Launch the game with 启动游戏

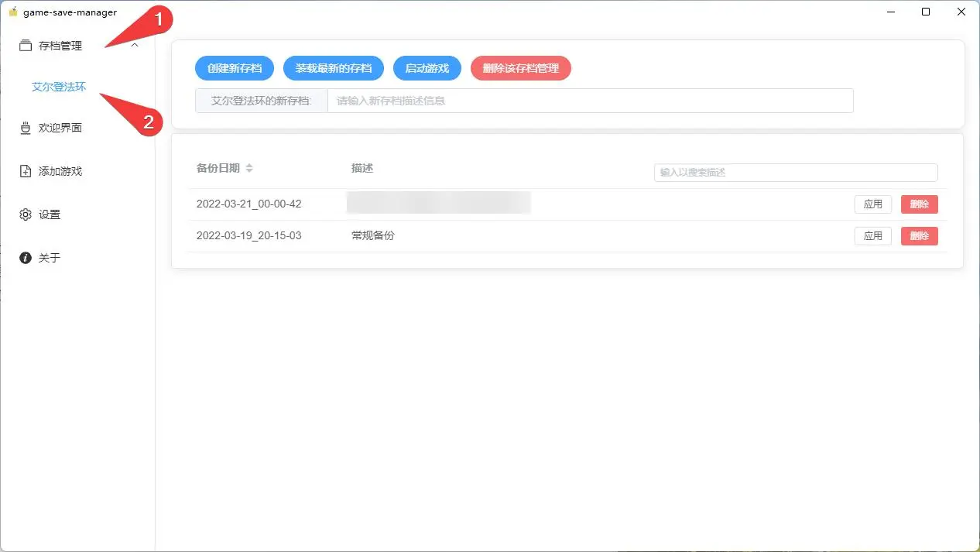[x=427, y=68]
